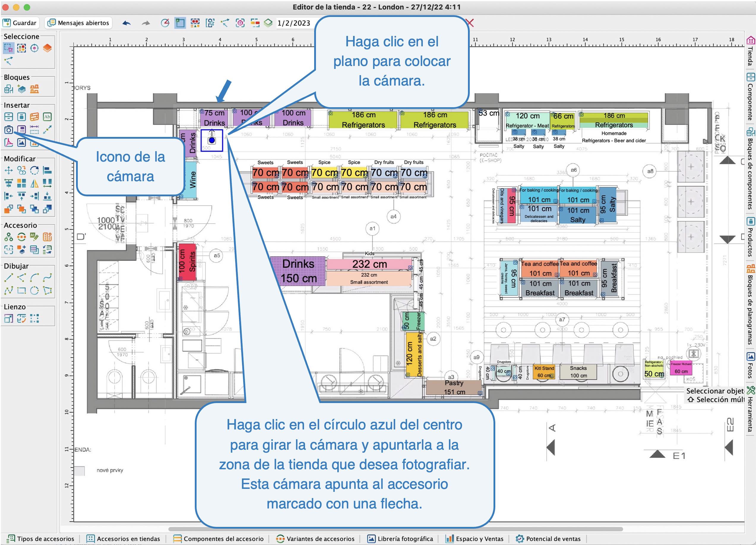The image size is (756, 545).
Task: Open the add block layers icon in Bloques
Action: point(22,89)
